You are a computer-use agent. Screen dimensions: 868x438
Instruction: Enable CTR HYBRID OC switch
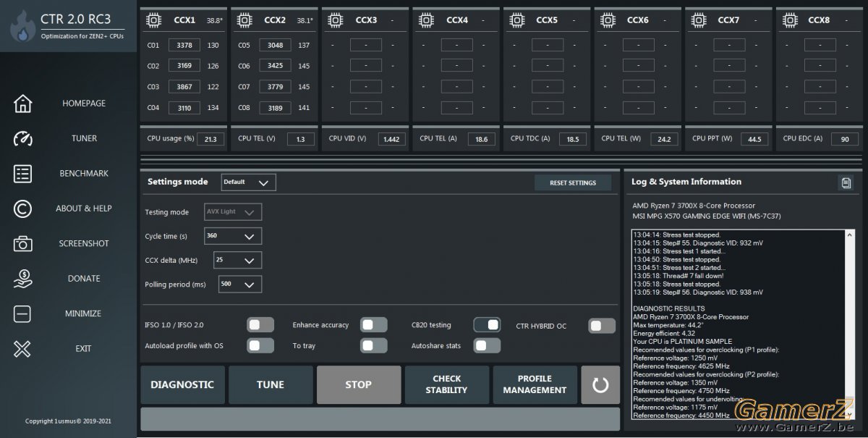click(602, 325)
